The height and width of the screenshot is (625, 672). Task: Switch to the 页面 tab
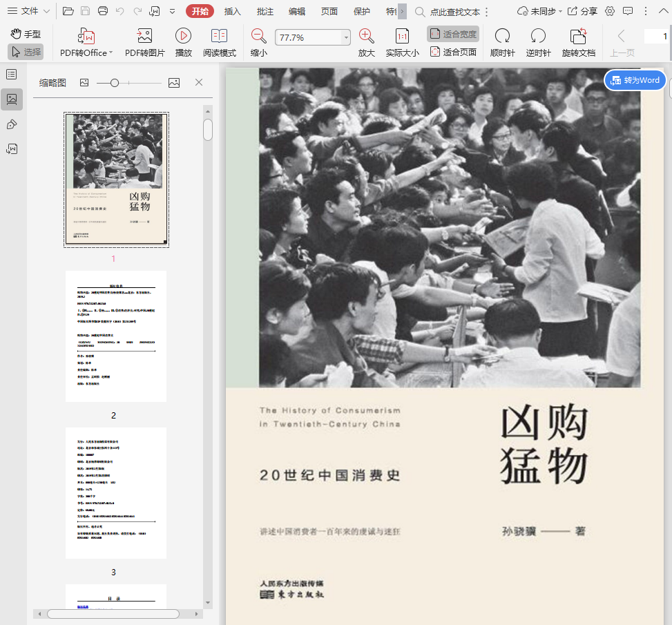pos(329,12)
